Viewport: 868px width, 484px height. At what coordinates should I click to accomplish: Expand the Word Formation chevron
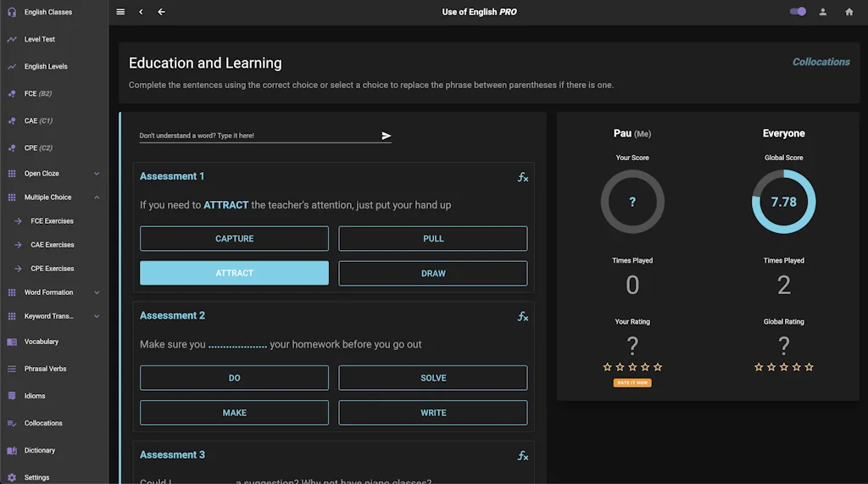click(97, 292)
